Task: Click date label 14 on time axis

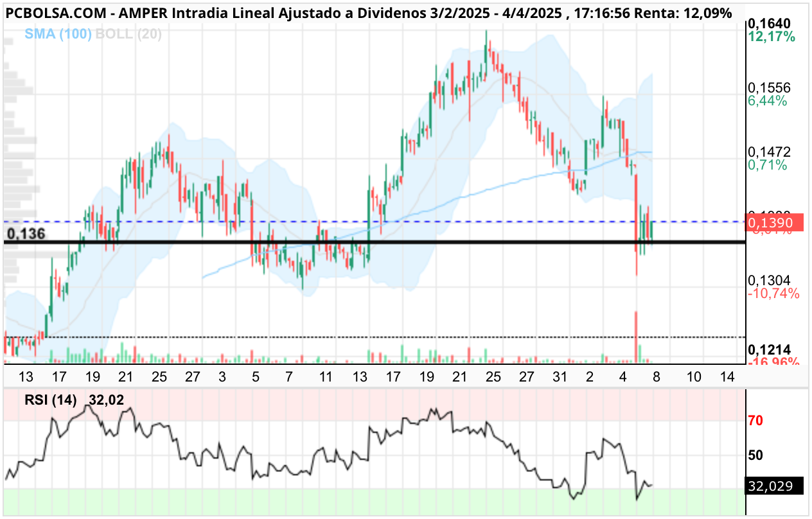Action: click(x=727, y=376)
